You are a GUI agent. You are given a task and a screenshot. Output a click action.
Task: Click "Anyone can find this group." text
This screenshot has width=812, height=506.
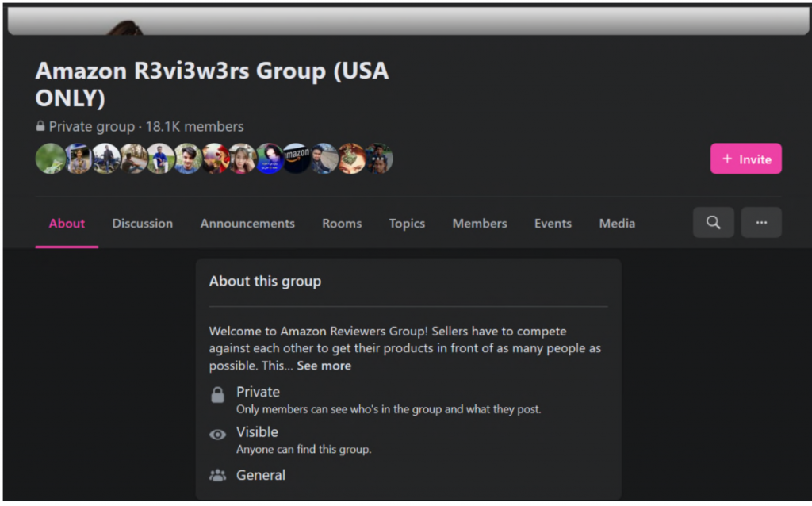coord(304,449)
